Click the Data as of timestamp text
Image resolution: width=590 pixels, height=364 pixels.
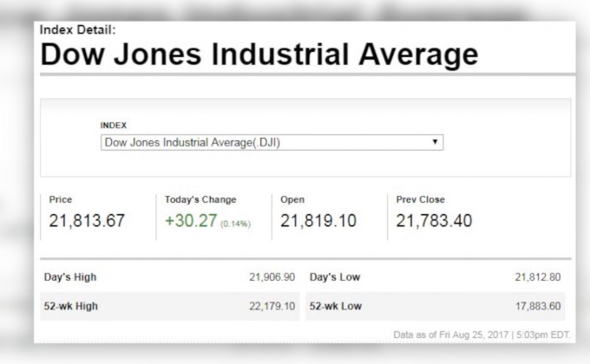pyautogui.click(x=492, y=334)
